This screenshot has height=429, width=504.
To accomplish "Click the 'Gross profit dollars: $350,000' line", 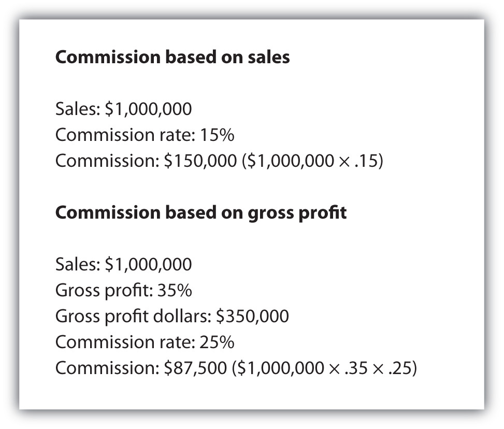I will [x=172, y=317].
